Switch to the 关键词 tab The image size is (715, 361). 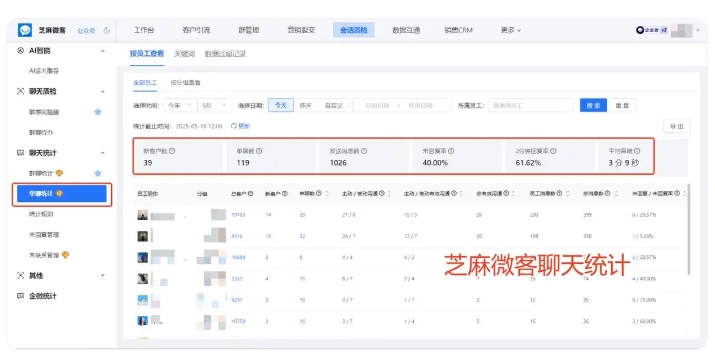[x=184, y=54]
